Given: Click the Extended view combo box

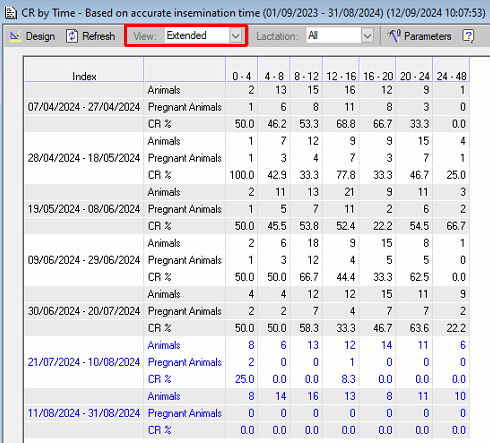Looking at the screenshot, I should pos(203,35).
